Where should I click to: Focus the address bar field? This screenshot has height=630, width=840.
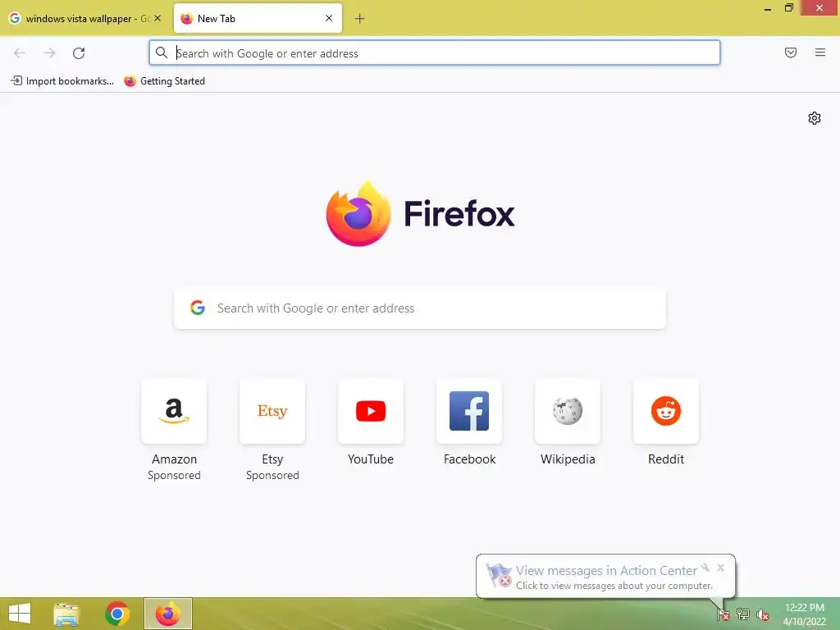pos(435,53)
